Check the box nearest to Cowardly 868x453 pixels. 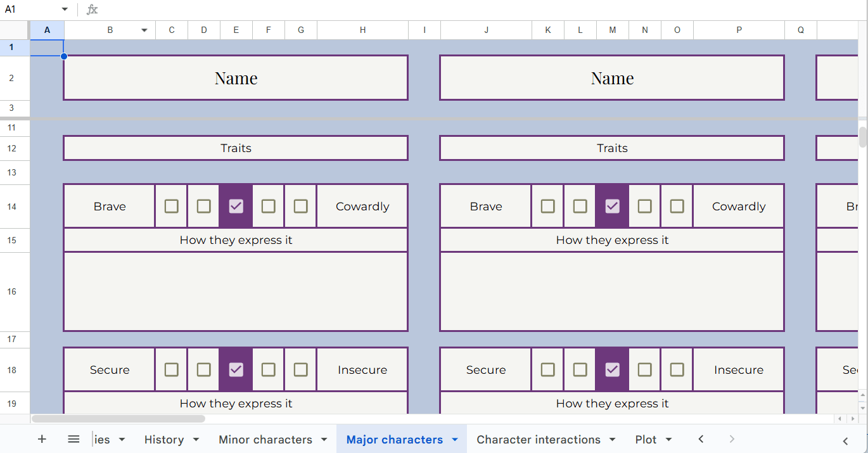pos(300,206)
